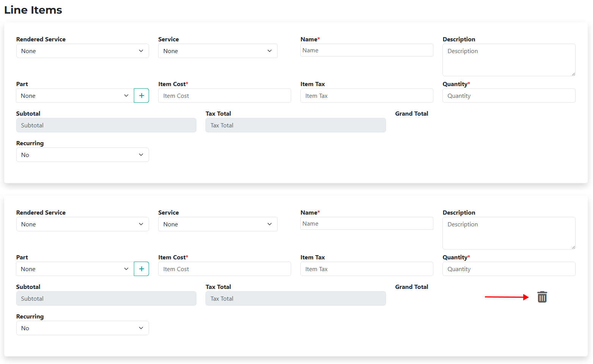Click into the second Description text area
Viewport: 593px width, 364px height.
[x=508, y=233]
